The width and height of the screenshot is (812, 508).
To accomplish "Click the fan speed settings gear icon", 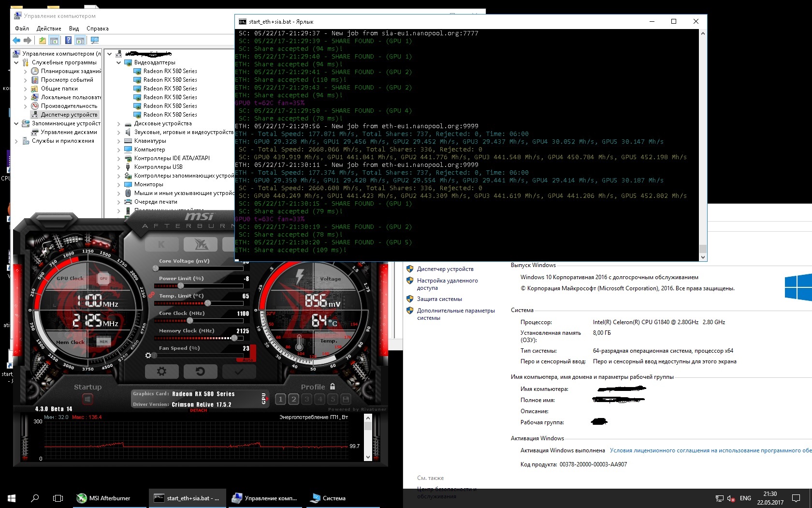I will click(x=148, y=355).
